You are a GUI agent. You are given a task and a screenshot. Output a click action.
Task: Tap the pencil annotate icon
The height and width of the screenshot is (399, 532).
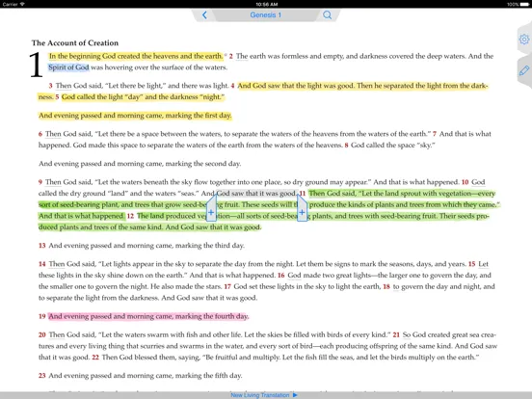pyautogui.click(x=524, y=70)
